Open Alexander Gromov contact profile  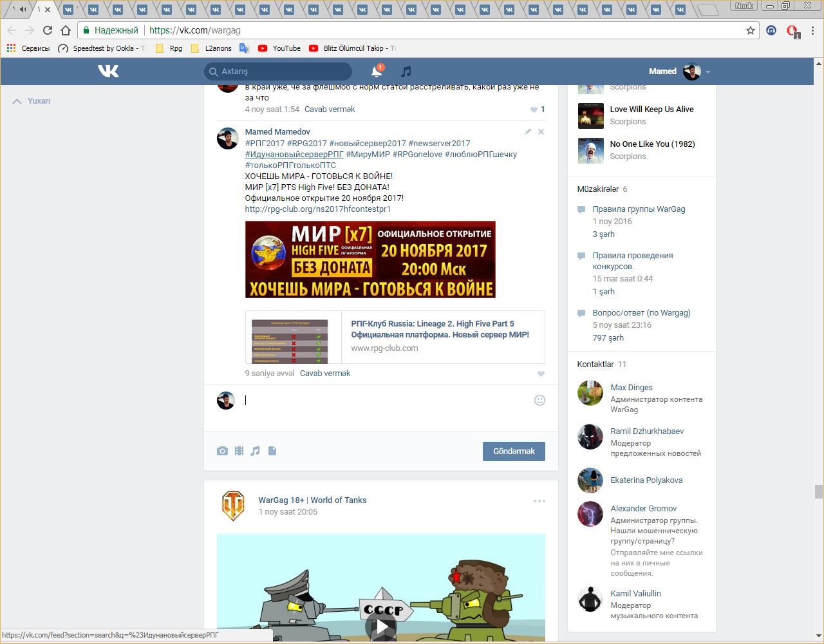coord(644,509)
